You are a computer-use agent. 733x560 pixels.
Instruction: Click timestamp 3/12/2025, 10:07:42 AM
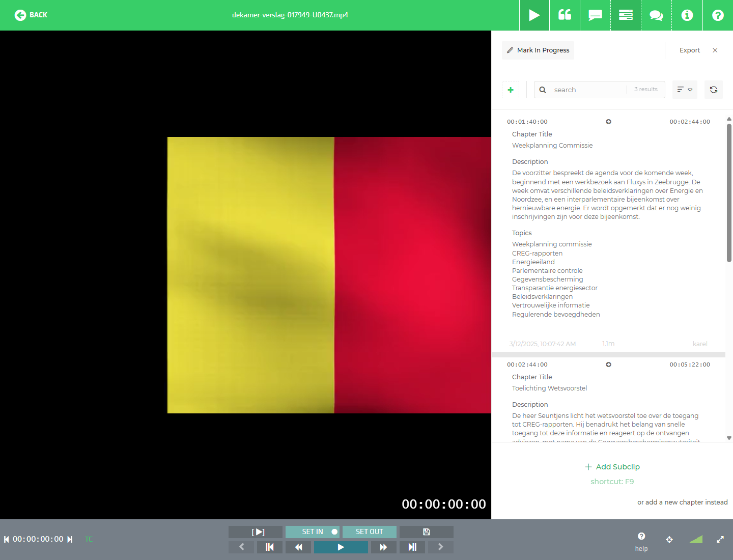(543, 344)
